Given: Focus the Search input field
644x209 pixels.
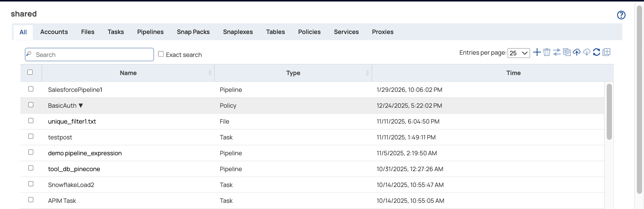Looking at the screenshot, I should 92,55.
